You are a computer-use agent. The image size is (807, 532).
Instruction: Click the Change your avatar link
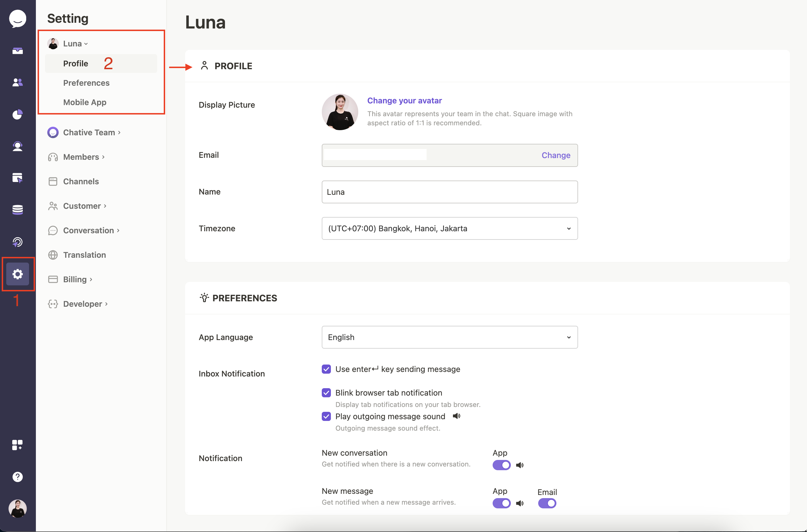[x=404, y=101]
